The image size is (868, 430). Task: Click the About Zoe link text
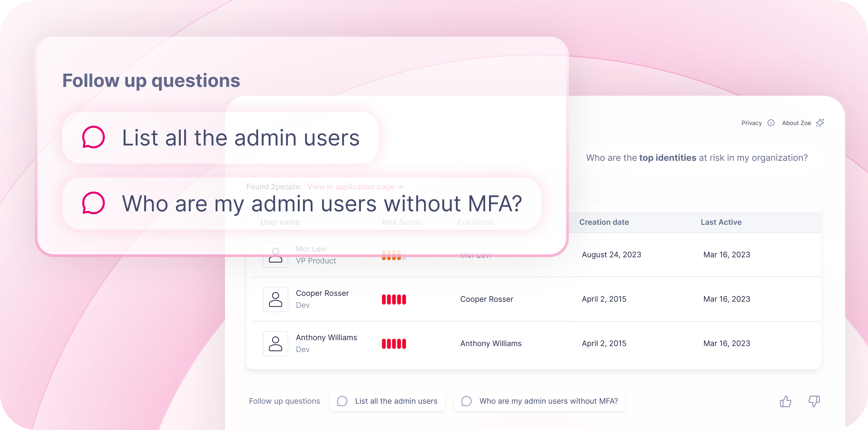click(x=796, y=123)
